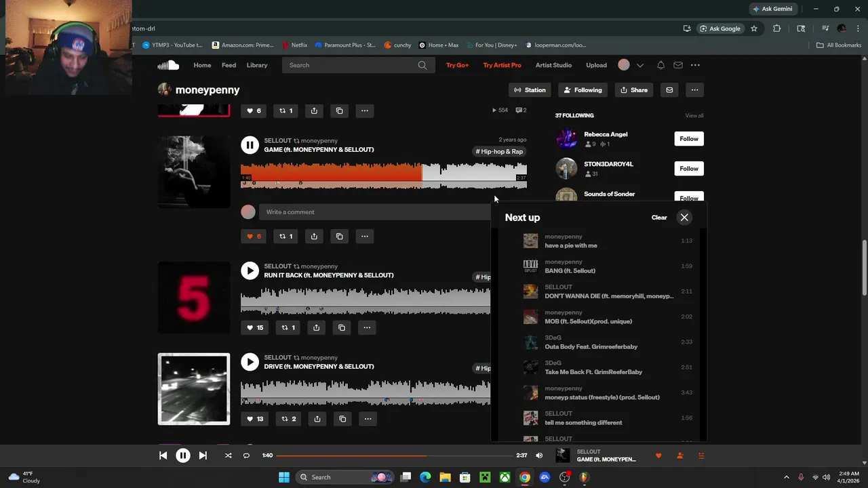Copy link for RUN IT BACK

342,327
